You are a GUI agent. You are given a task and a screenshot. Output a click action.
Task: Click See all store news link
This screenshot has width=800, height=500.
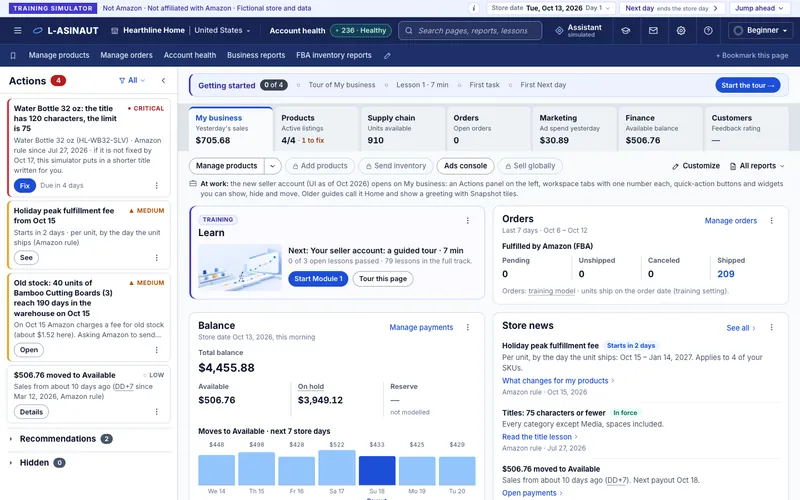point(741,328)
